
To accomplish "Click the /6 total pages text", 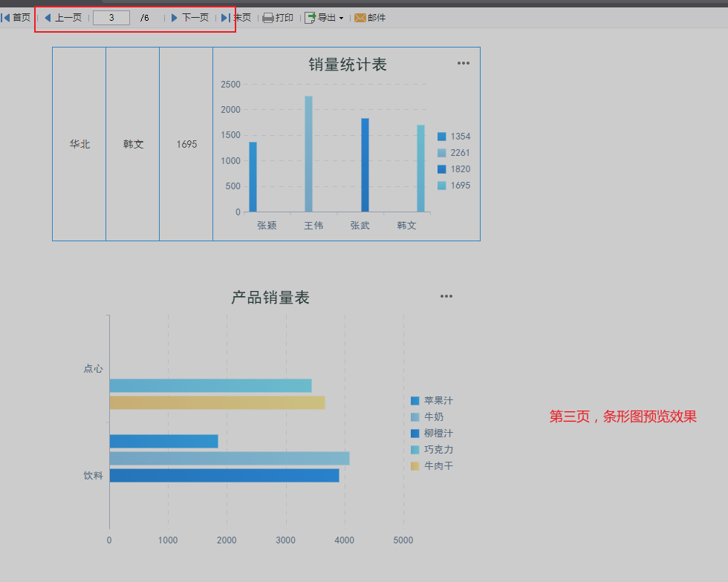I will tap(145, 18).
